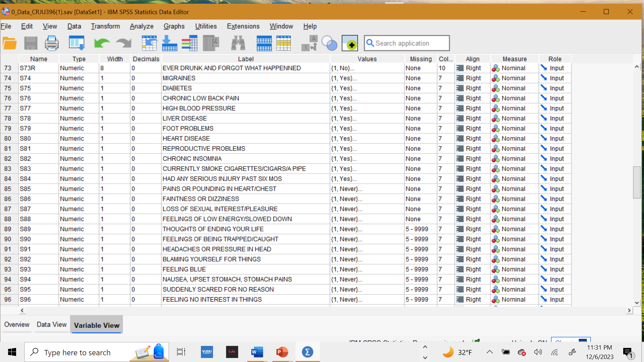Open the volume control in system tray
Screen dimensions: 644x362
tap(538, 352)
